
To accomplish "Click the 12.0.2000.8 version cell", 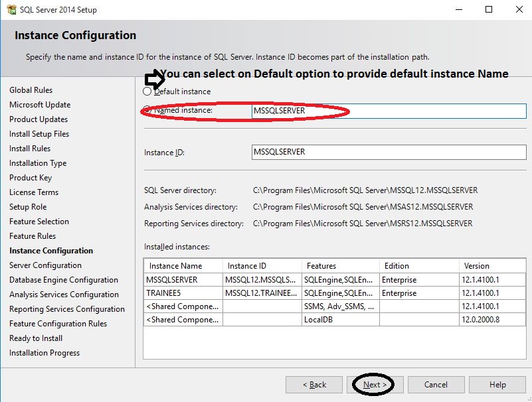I will tap(493, 320).
